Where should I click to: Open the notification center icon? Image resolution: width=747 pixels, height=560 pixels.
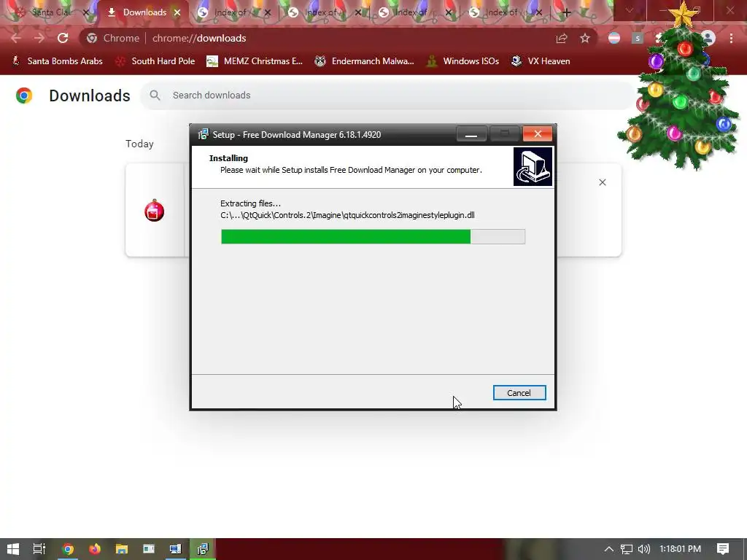[x=723, y=549]
